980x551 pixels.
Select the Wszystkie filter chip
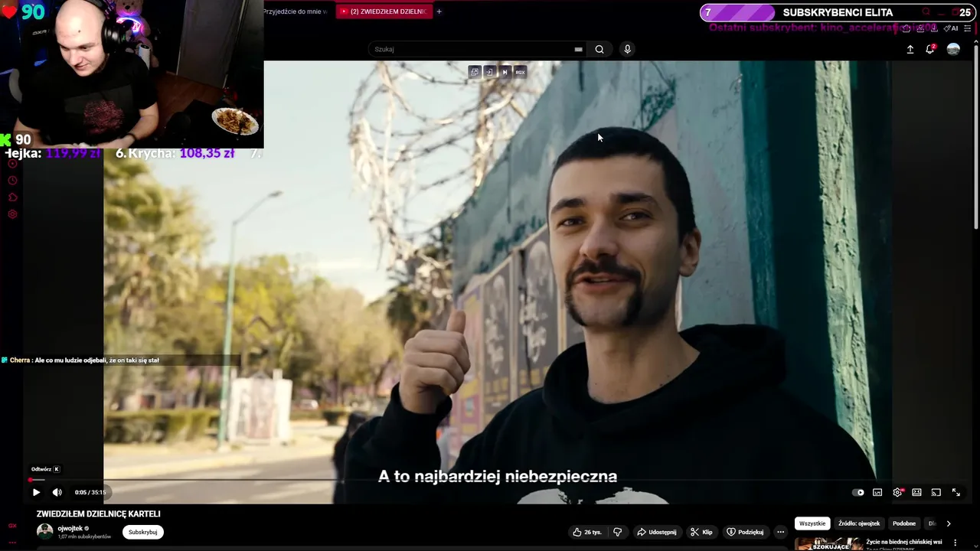click(x=812, y=523)
